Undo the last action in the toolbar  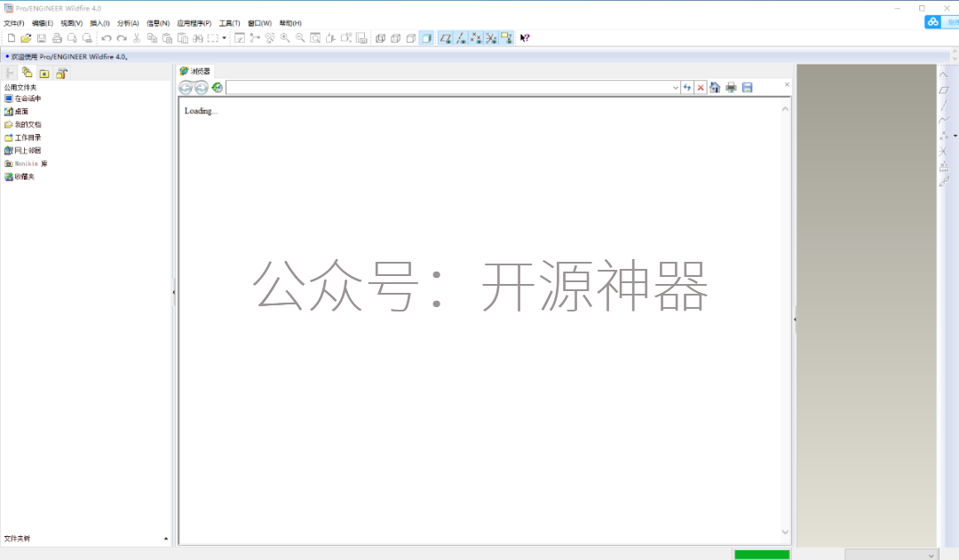point(107,38)
